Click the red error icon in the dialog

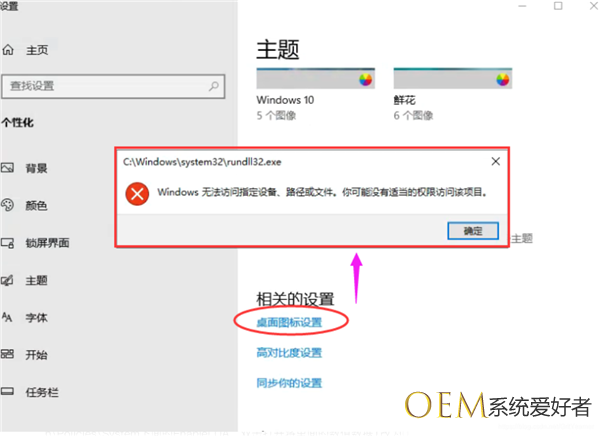click(x=137, y=194)
